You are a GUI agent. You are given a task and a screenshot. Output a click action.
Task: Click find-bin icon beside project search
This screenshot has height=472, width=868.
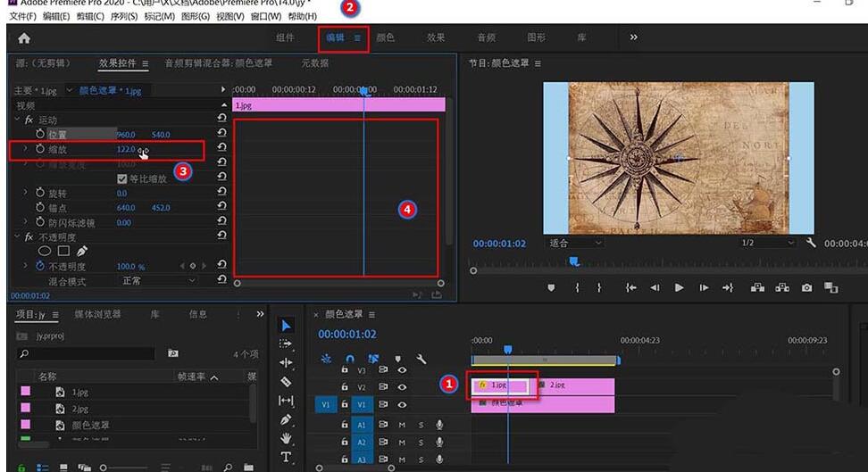pyautogui.click(x=173, y=353)
